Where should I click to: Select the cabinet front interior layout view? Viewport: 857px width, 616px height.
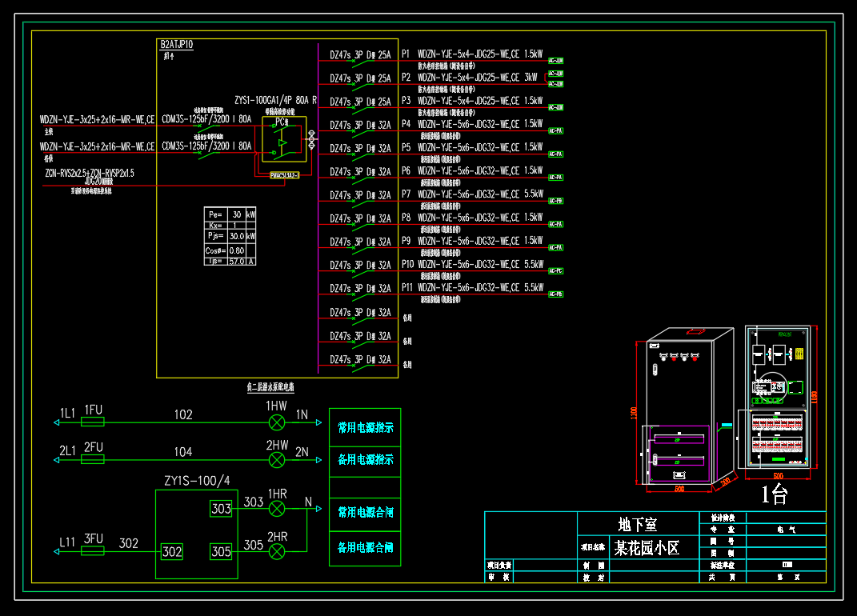click(x=777, y=398)
